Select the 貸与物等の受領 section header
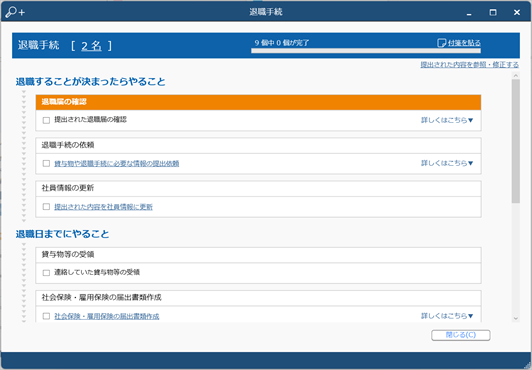Image resolution: width=532 pixels, height=370 pixels. (258, 255)
